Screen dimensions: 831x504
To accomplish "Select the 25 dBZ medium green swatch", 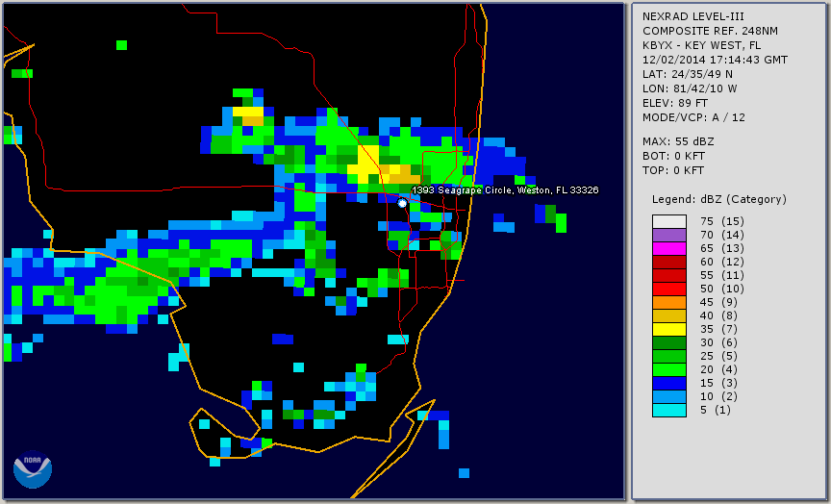I will click(668, 357).
